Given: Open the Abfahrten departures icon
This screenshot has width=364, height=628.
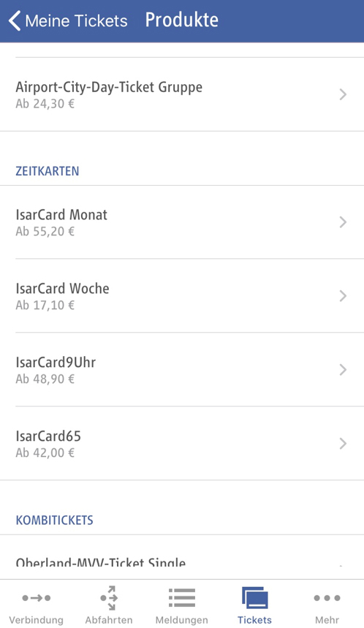Looking at the screenshot, I should 108,598.
